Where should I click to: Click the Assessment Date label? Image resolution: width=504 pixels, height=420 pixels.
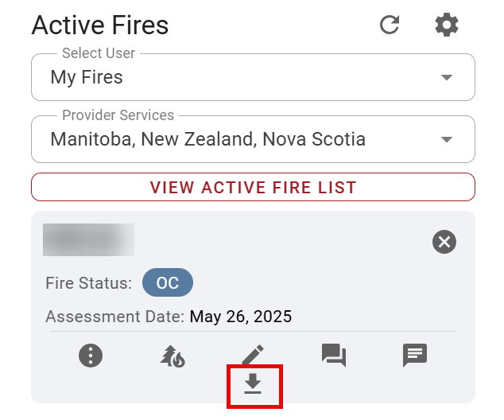(114, 317)
